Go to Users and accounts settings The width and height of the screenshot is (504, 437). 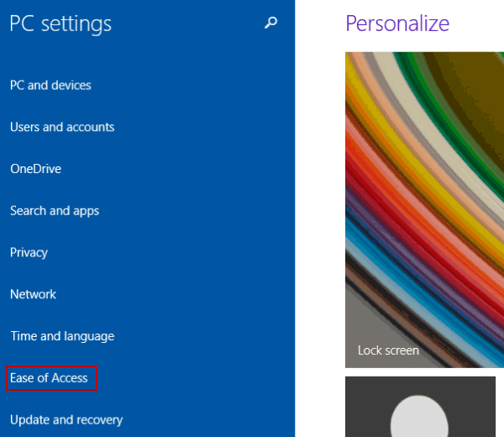coord(62,127)
